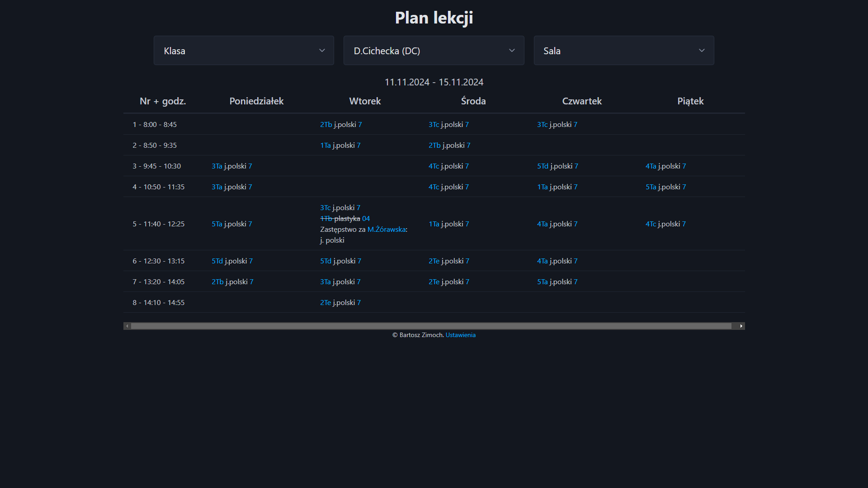Click the chevron icon on the Sala selector
Screen dimensions: 868x488
702,50
